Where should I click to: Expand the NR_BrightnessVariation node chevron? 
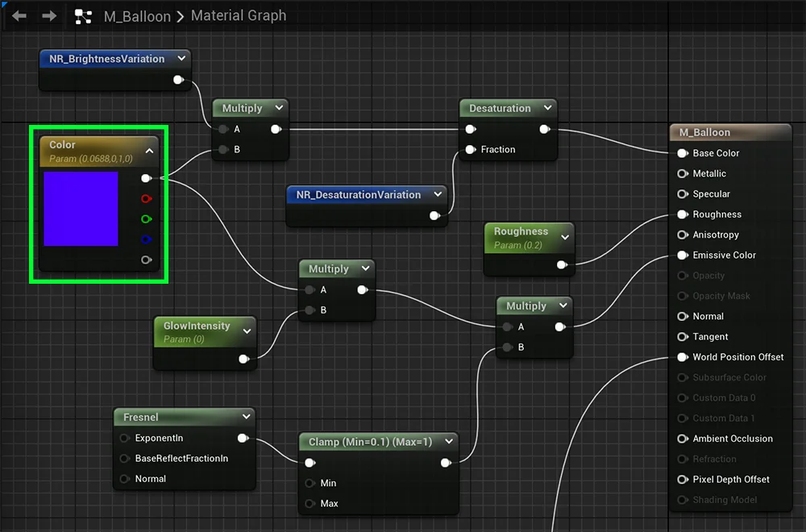click(181, 59)
